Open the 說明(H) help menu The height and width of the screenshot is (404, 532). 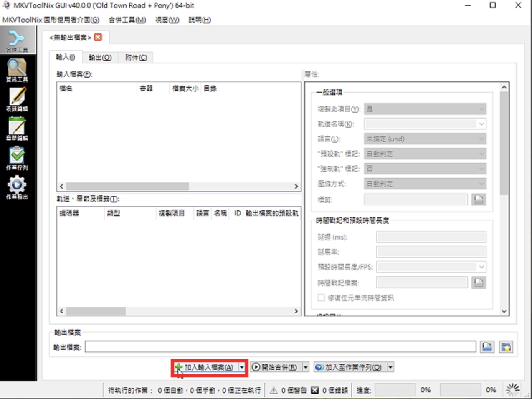click(x=200, y=20)
